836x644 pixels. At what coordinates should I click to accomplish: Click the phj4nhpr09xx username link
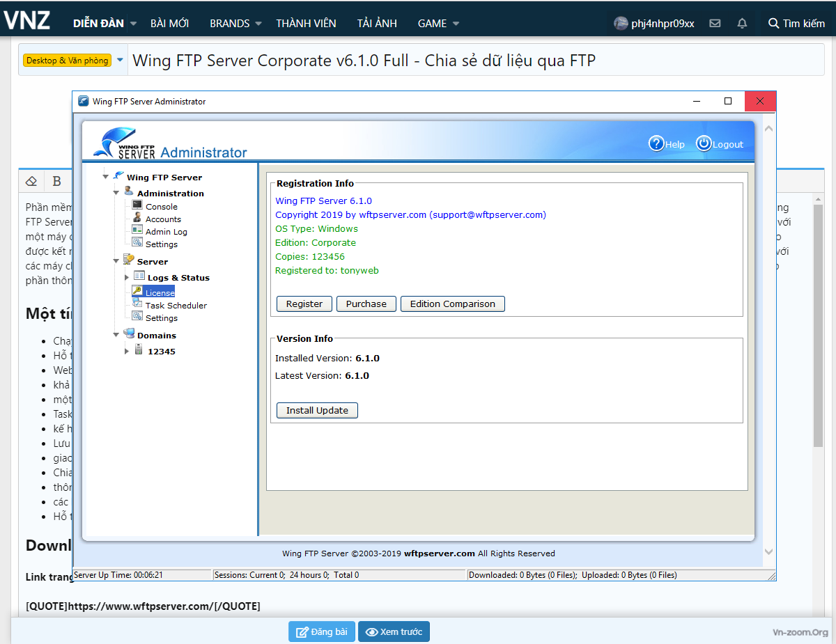pyautogui.click(x=663, y=23)
